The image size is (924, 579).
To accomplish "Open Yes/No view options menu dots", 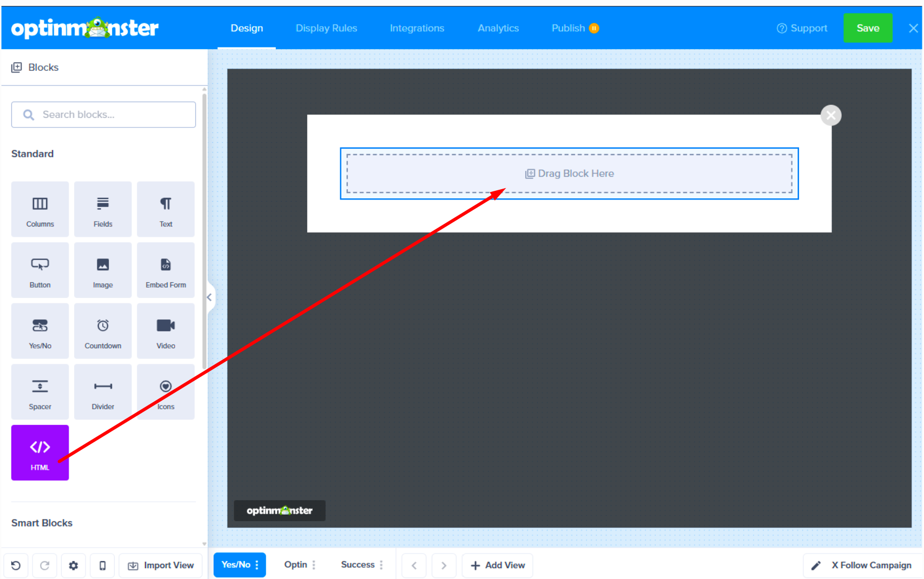I will [x=257, y=565].
